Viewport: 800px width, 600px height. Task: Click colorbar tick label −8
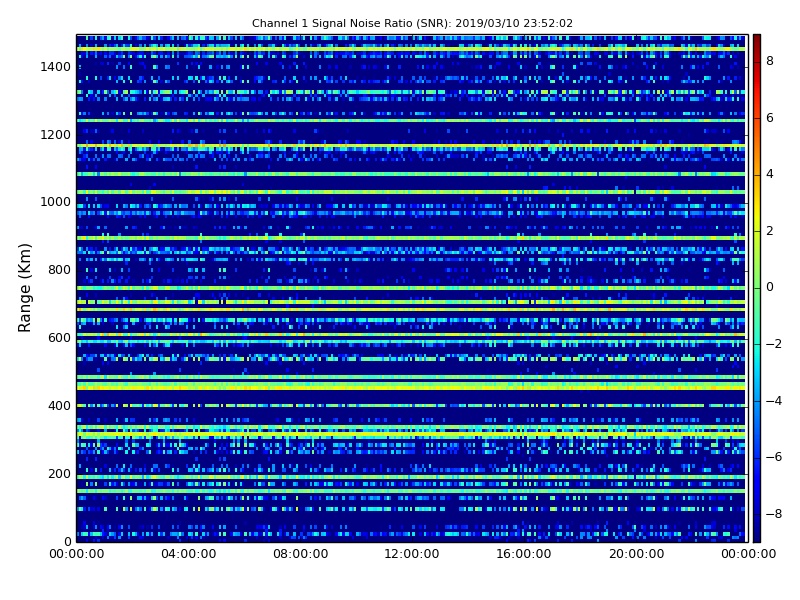tap(774, 514)
